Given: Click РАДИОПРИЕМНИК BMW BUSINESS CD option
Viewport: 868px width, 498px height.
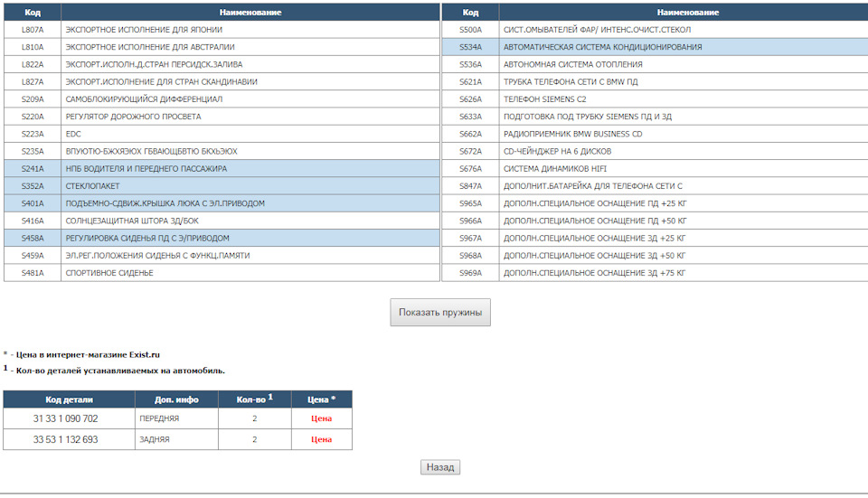Looking at the screenshot, I should click(x=655, y=134).
